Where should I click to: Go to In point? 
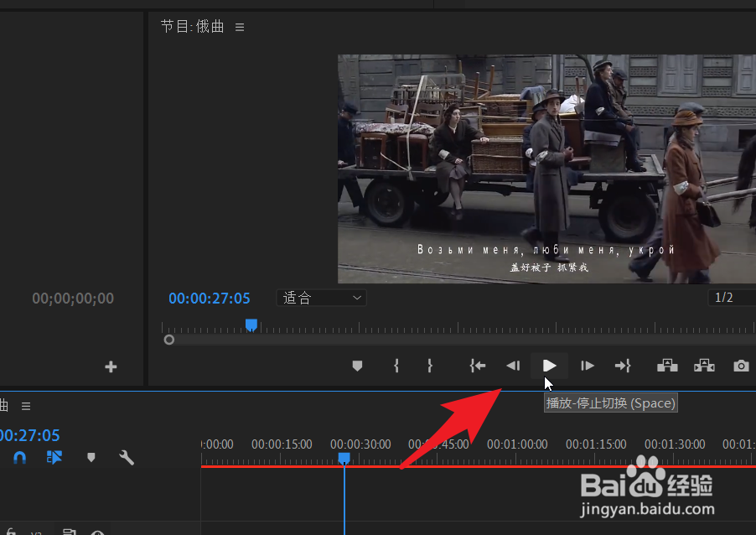point(478,366)
